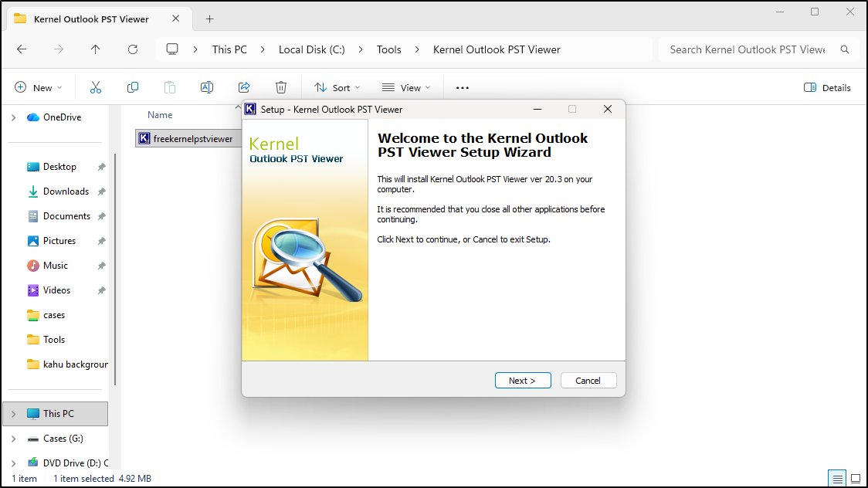This screenshot has width=868, height=488.
Task: Switch to large thumbnails view icon in status bar
Action: [856, 479]
